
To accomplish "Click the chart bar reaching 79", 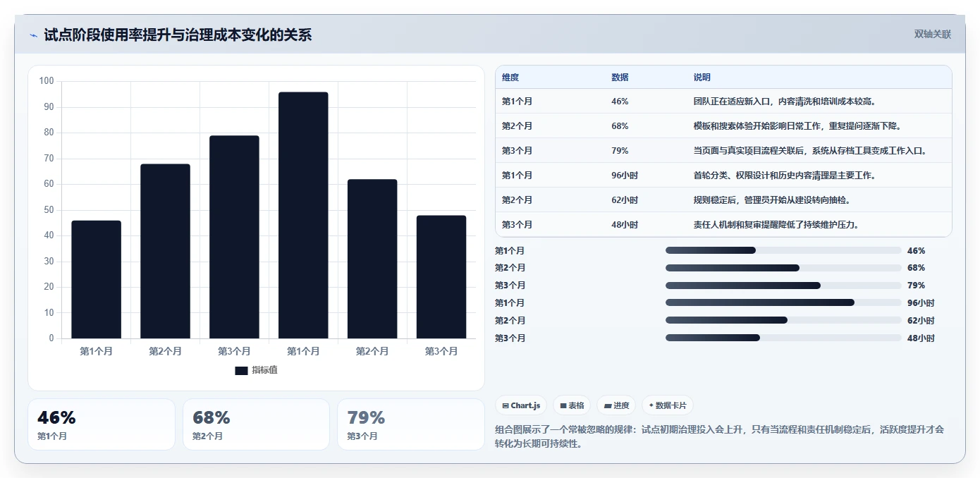I will coord(234,237).
